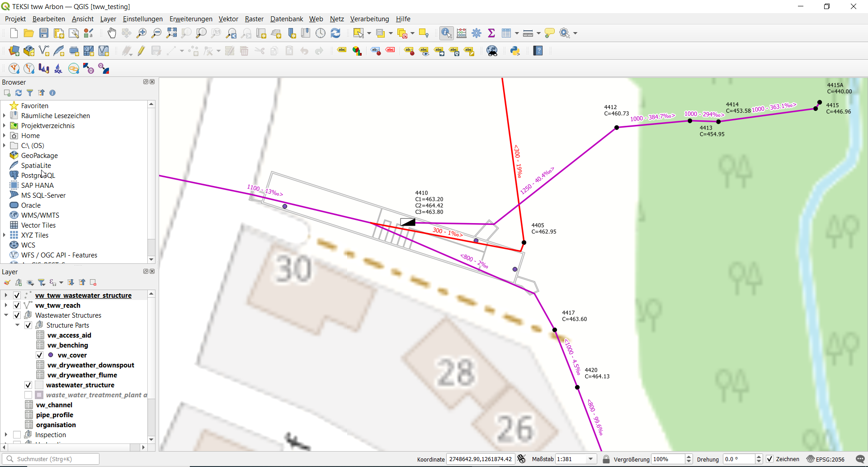
Task: Create a new project
Action: [14, 33]
